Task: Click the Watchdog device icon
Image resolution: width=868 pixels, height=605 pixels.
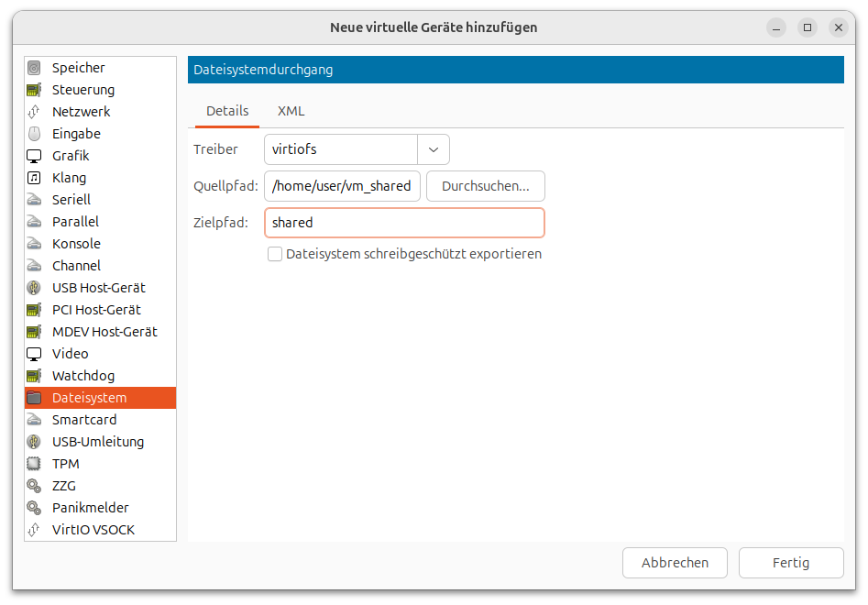Action: coord(34,376)
